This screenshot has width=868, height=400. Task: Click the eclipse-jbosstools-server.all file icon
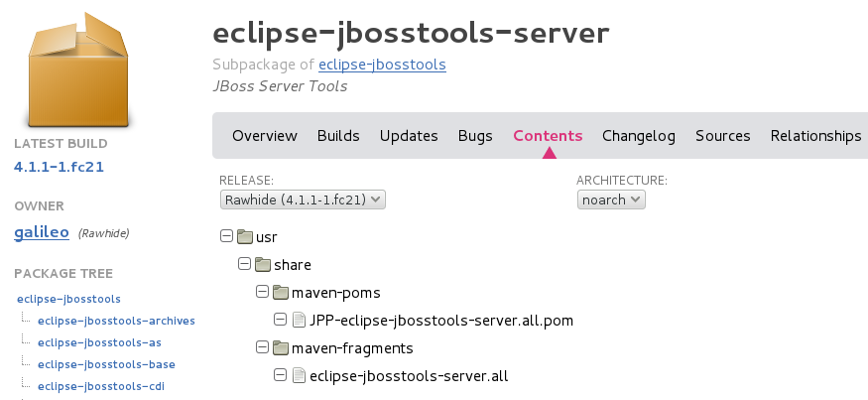point(299,376)
